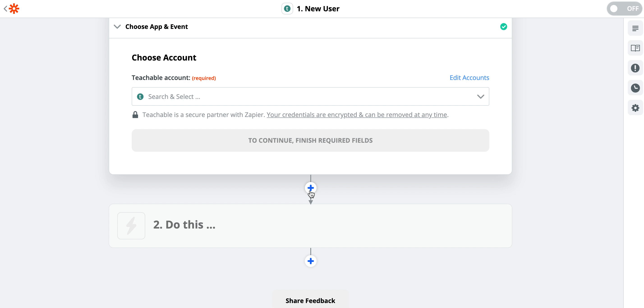
Task: Click the Choose Account heading
Action: 164,58
